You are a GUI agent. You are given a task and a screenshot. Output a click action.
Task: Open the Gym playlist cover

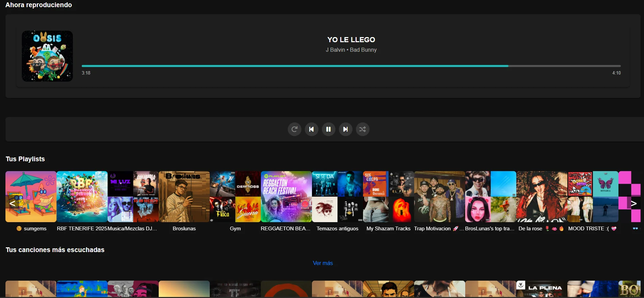tap(235, 197)
